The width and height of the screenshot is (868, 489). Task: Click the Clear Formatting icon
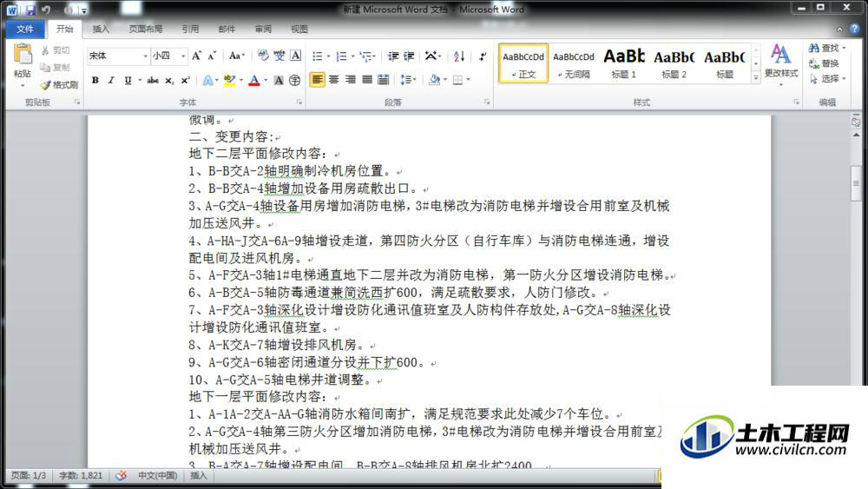point(263,56)
